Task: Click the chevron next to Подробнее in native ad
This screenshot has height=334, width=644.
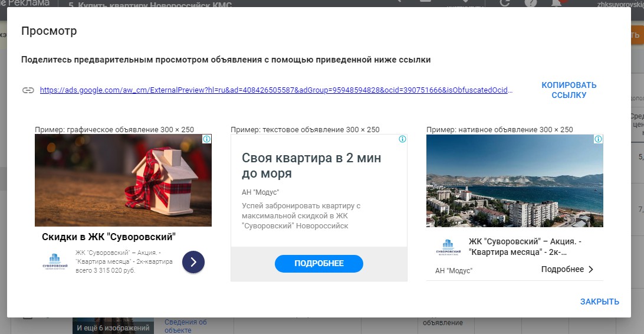Action: click(591, 270)
